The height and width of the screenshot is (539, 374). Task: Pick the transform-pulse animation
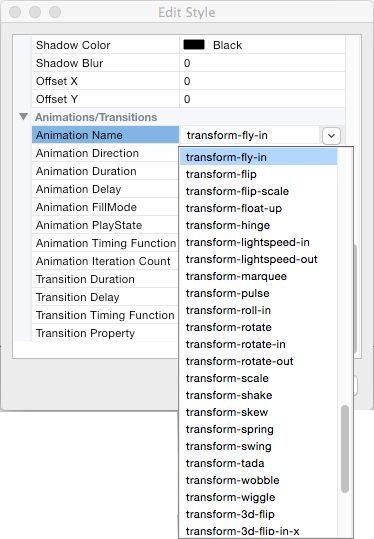pyautogui.click(x=228, y=293)
